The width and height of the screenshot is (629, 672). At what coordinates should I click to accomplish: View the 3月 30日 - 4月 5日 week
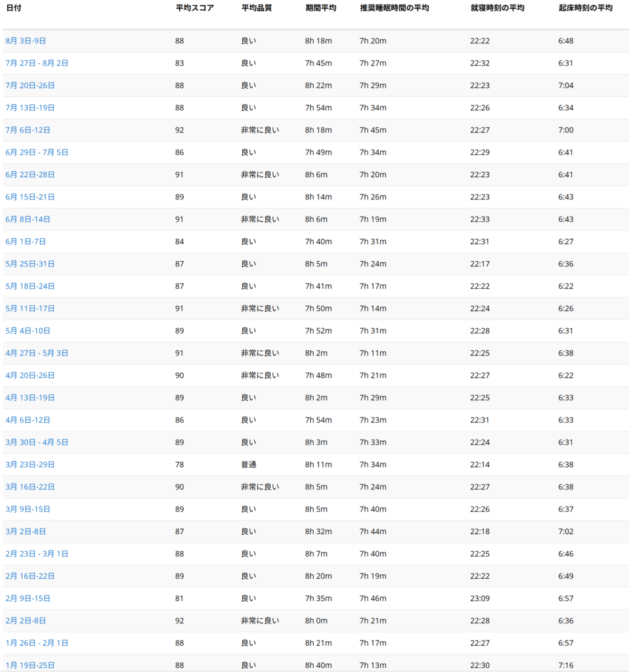37,442
